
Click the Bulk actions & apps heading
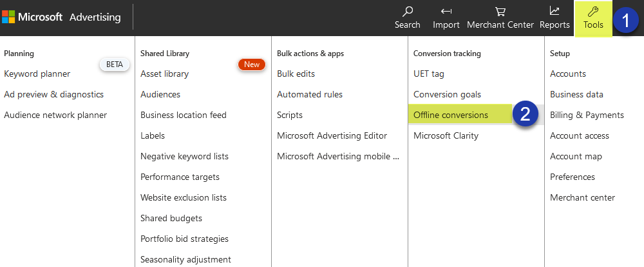310,54
